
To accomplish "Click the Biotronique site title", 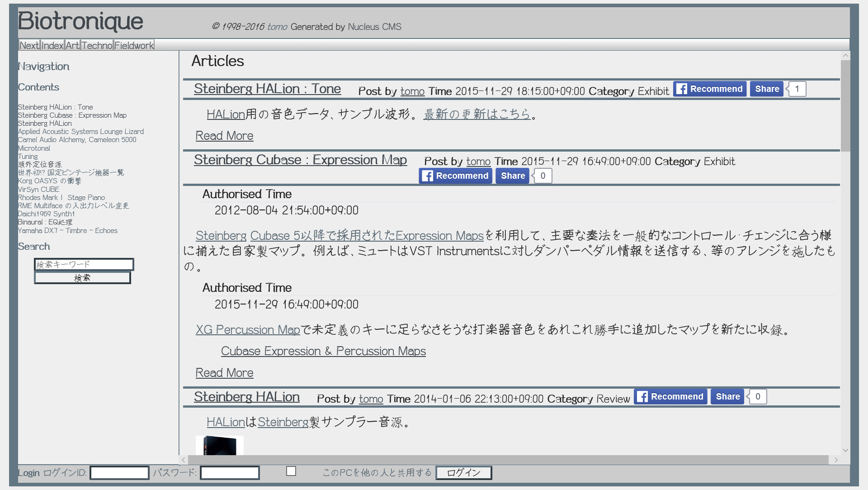I will point(80,21).
